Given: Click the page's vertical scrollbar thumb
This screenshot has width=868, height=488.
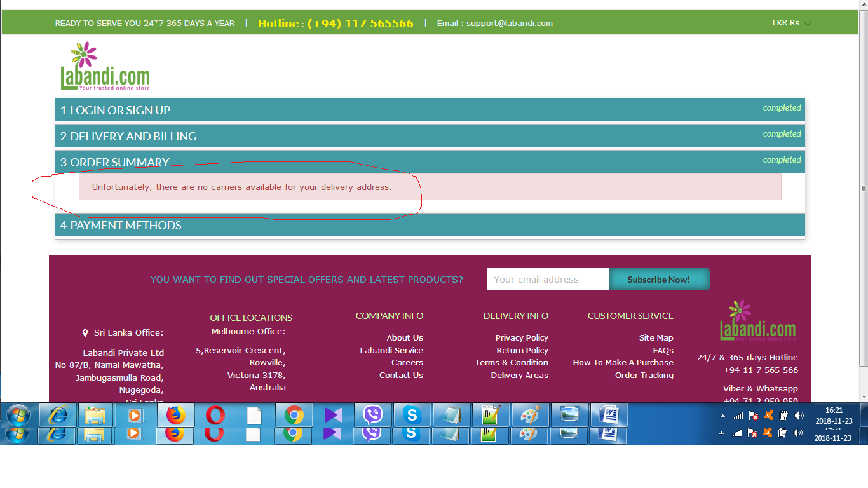Looking at the screenshot, I should [x=863, y=188].
